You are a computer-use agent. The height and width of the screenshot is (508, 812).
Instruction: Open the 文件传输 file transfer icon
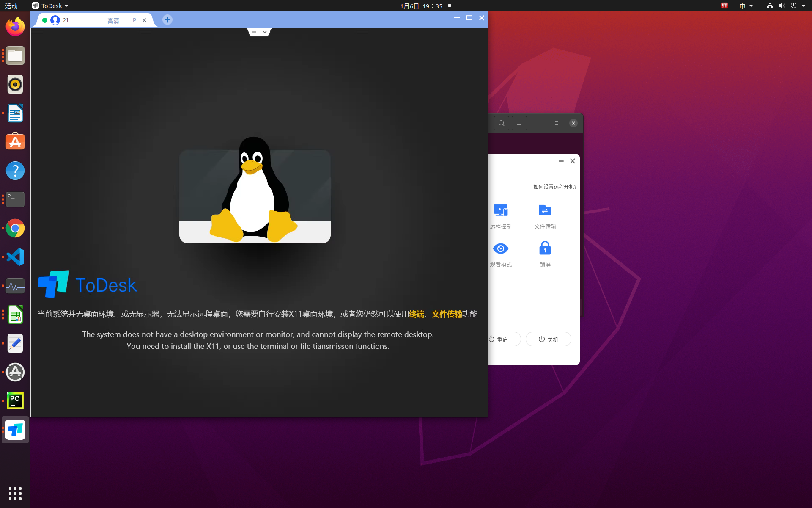coord(545,210)
